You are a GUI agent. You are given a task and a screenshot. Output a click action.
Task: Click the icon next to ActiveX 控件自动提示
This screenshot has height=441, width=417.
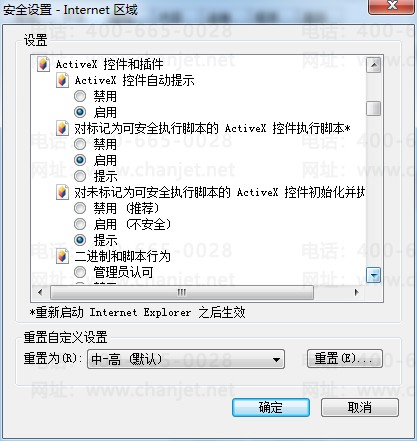pos(62,80)
